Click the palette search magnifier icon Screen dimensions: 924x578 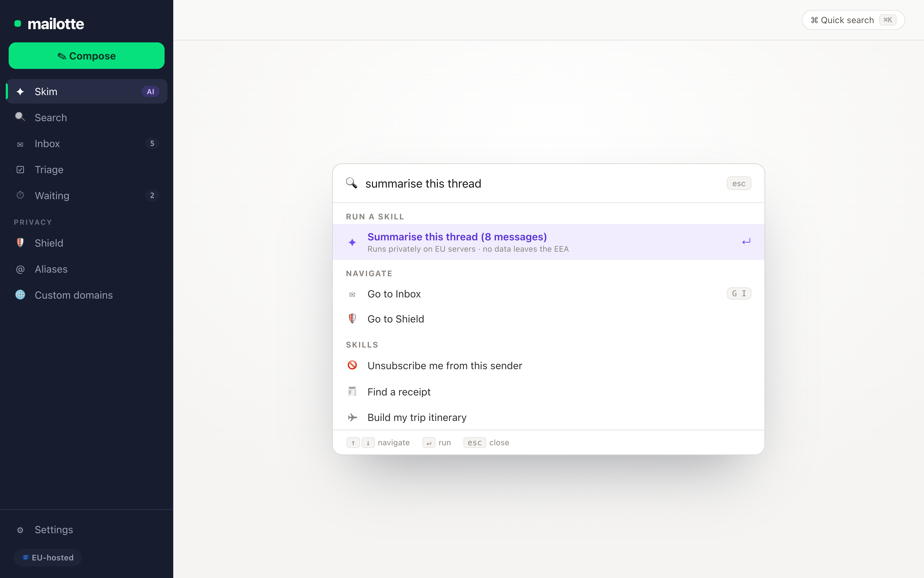click(x=352, y=183)
